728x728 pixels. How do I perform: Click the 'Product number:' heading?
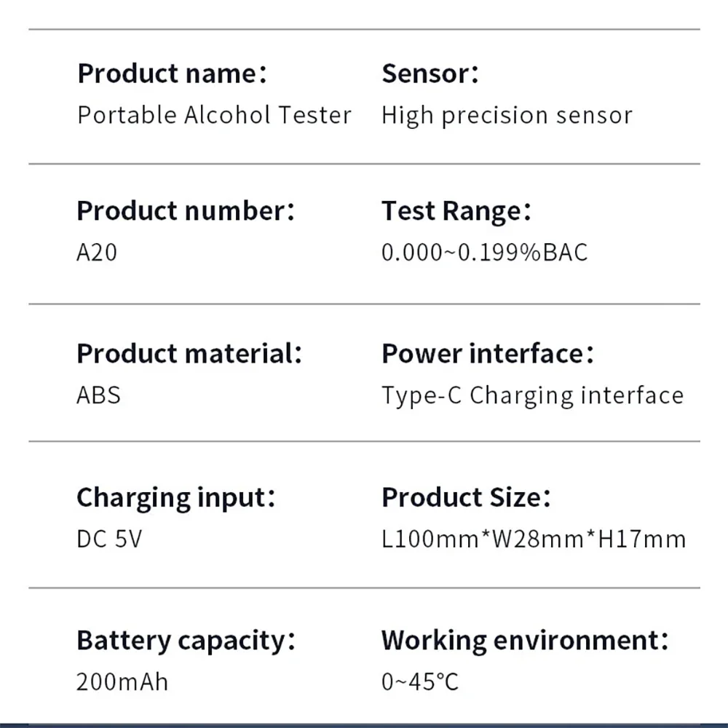186,211
